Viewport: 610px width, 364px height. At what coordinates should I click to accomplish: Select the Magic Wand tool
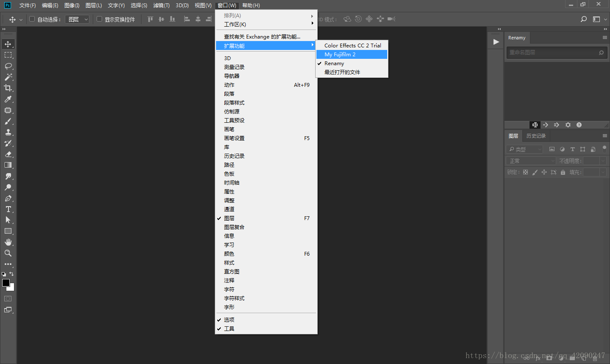point(8,77)
